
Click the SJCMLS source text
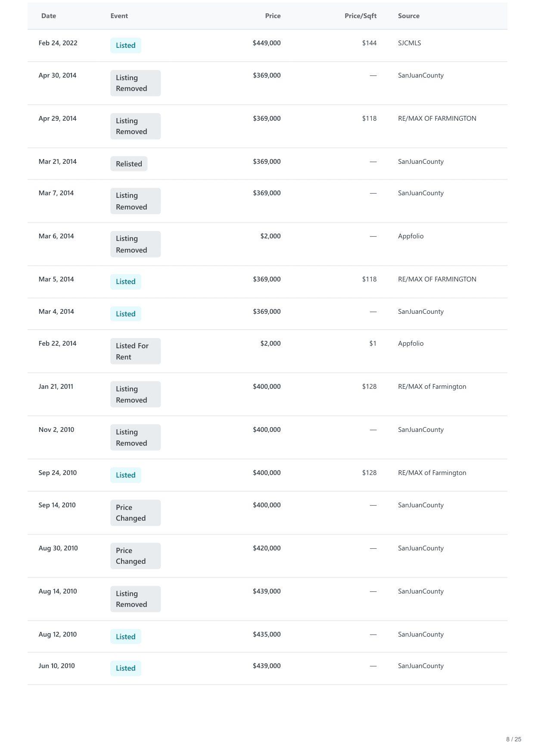point(409,43)
